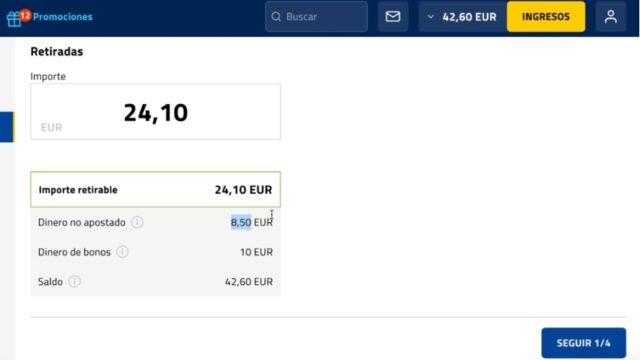Focus the Buscar search field
Image resolution: width=640 pixels, height=360 pixels.
[316, 17]
